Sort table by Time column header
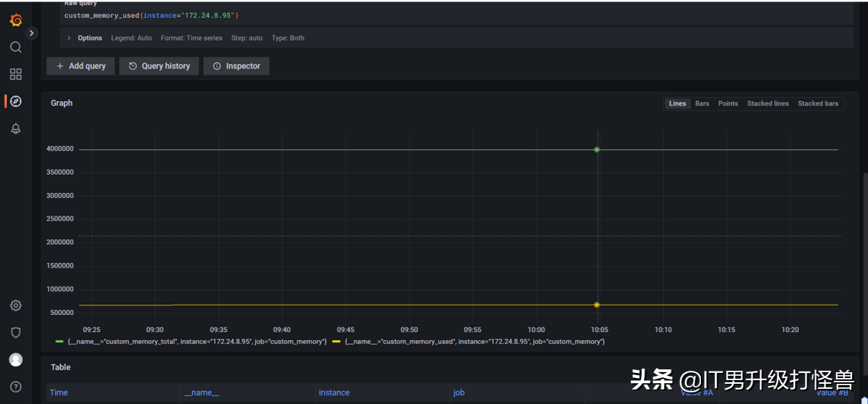Screen dimensions: 868x404 pyautogui.click(x=59, y=393)
